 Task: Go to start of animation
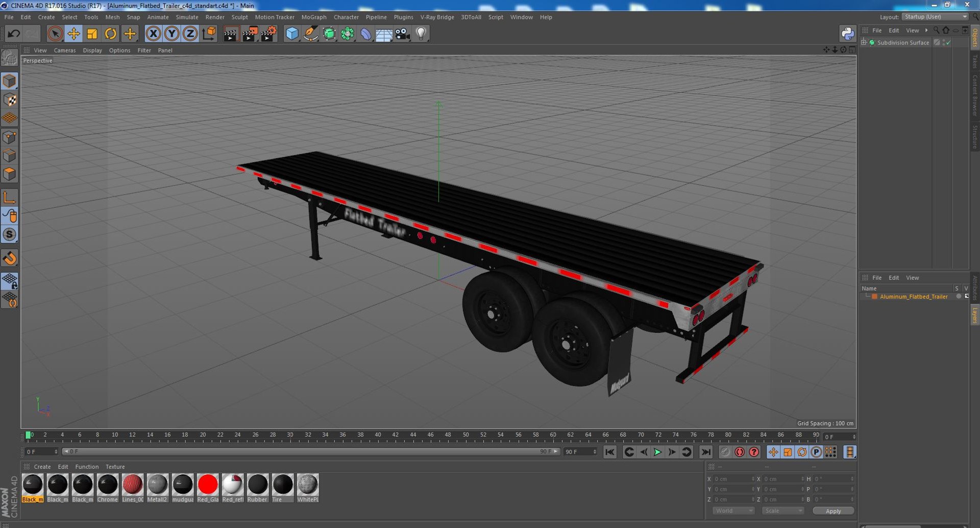point(609,452)
